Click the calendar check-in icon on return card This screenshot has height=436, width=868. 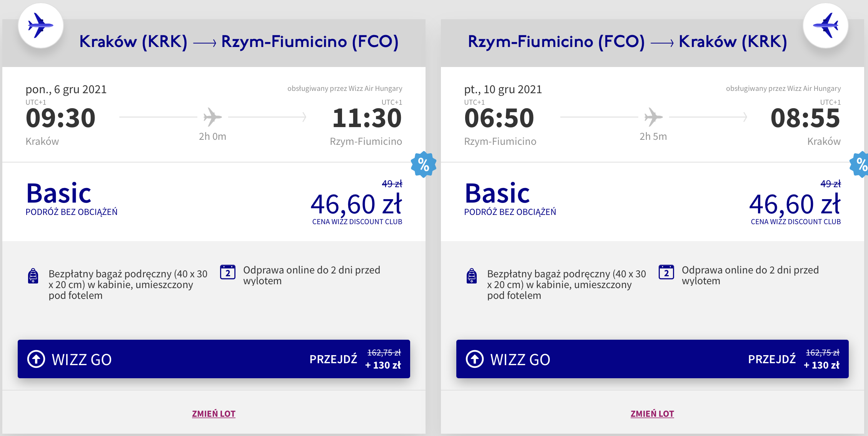[x=666, y=272]
